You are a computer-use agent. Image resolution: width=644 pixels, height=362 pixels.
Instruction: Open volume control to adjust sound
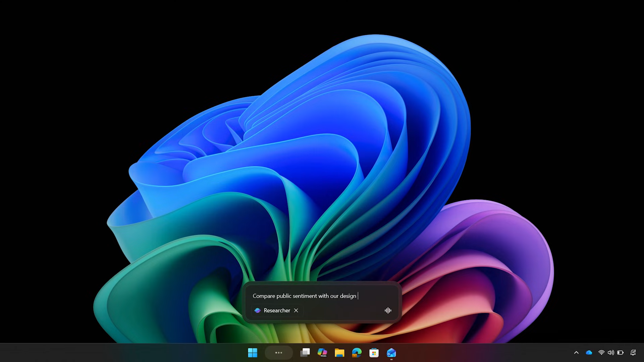click(x=611, y=353)
